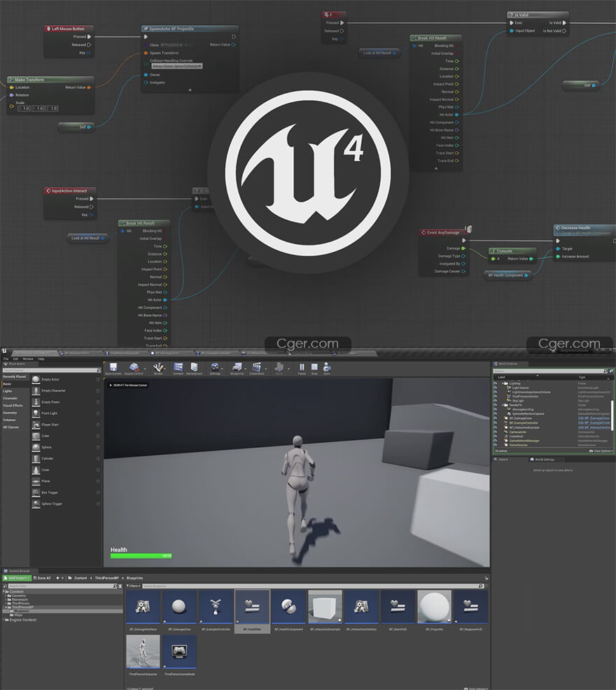This screenshot has width=616, height=690.
Task: Select the Cylinder shape icon
Action: pos(36,458)
